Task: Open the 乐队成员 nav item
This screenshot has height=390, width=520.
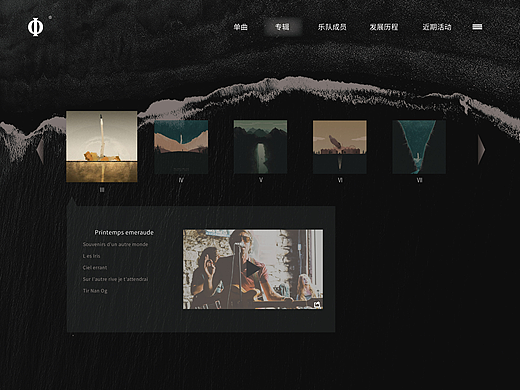Action: [332, 27]
